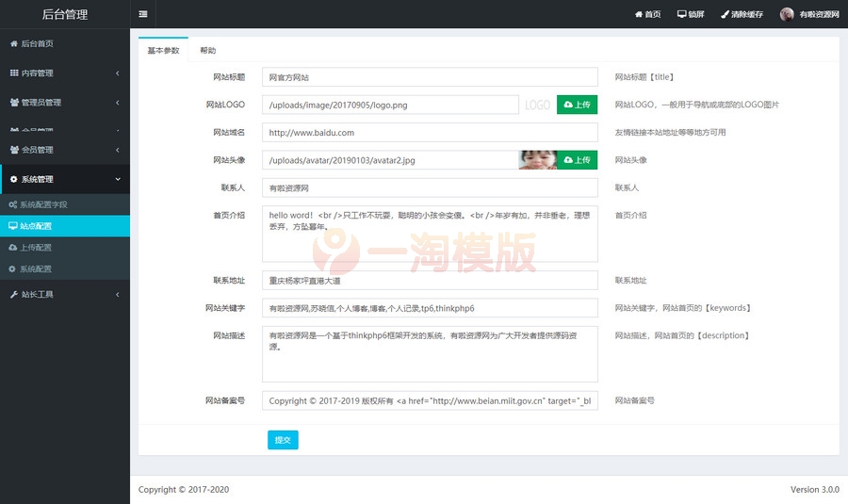Click the 网站标题 input field
The image size is (848, 504).
430,77
